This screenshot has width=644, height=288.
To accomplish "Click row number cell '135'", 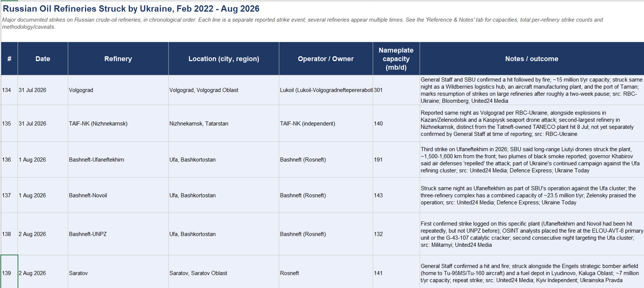I will (9, 124).
